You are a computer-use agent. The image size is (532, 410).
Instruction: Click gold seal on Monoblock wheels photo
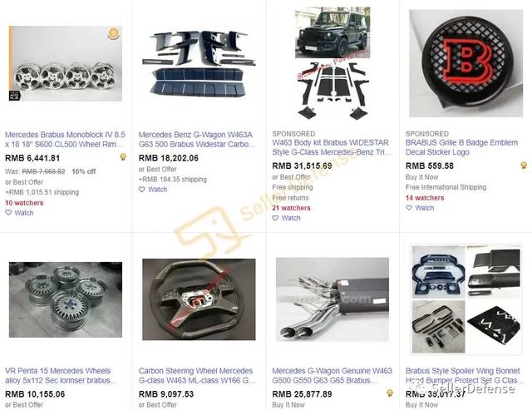(113, 33)
